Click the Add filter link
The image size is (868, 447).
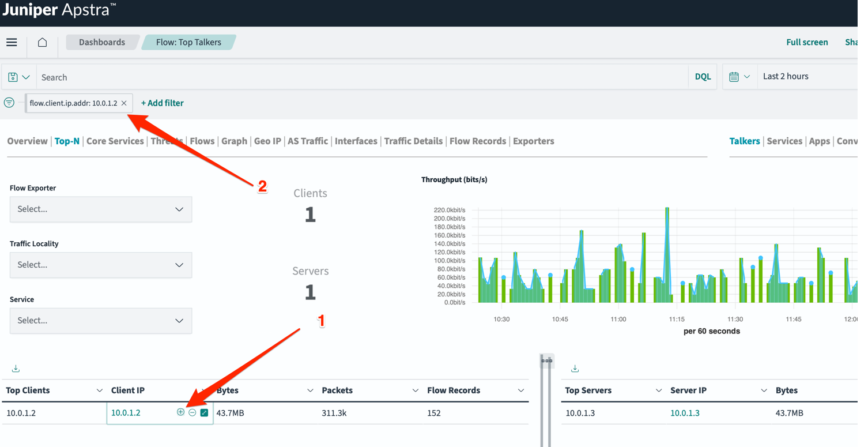162,103
